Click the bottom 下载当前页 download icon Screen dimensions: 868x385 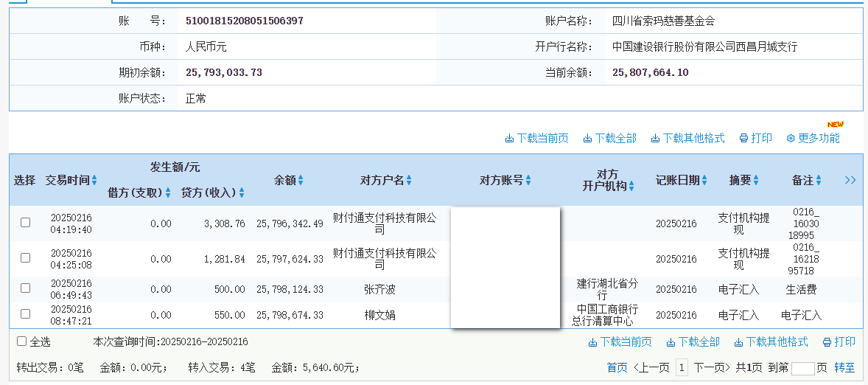click(x=593, y=342)
